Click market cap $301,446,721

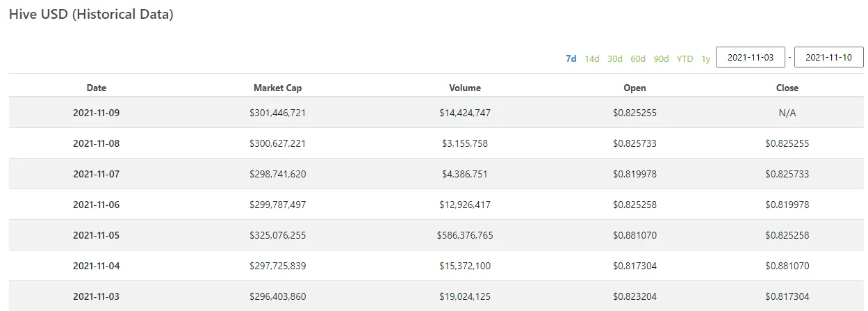[x=277, y=113]
